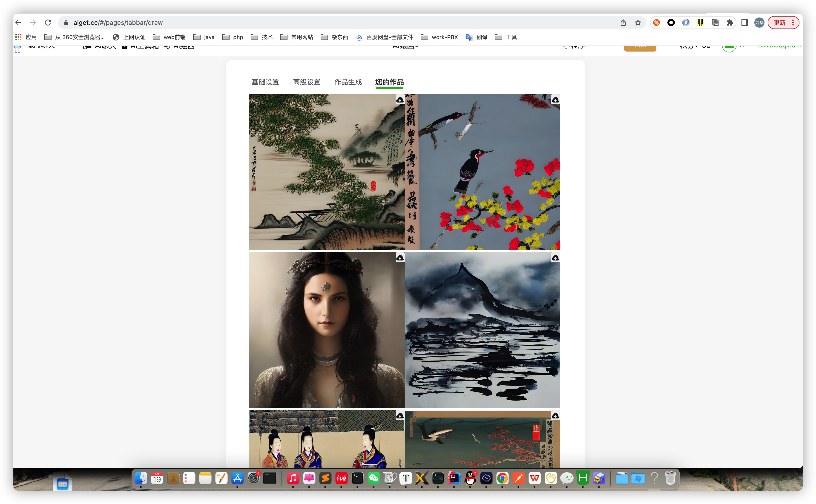The height and width of the screenshot is (504, 816).
Task: Open the Chrome three-dot menu
Action: coord(793,23)
